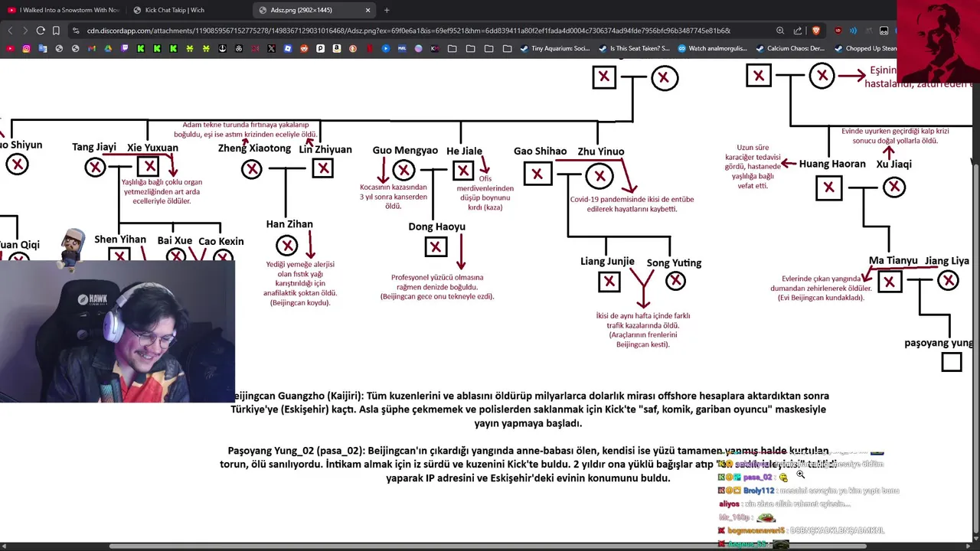Click the name 'Tang Jiayi' in the chart

[x=94, y=147]
